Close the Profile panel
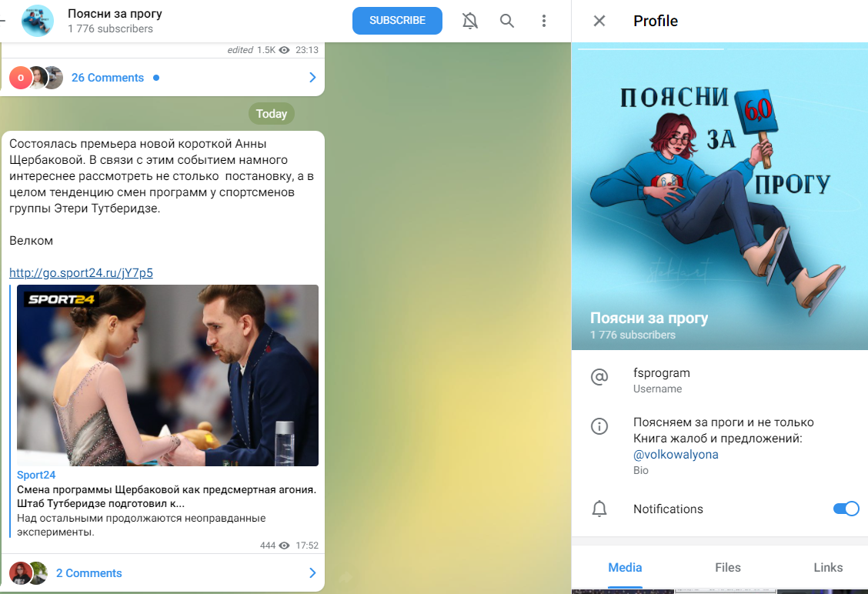 pos(599,21)
